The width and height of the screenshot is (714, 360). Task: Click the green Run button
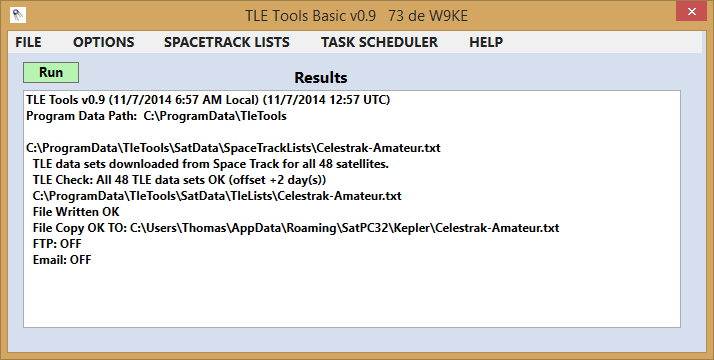[51, 73]
